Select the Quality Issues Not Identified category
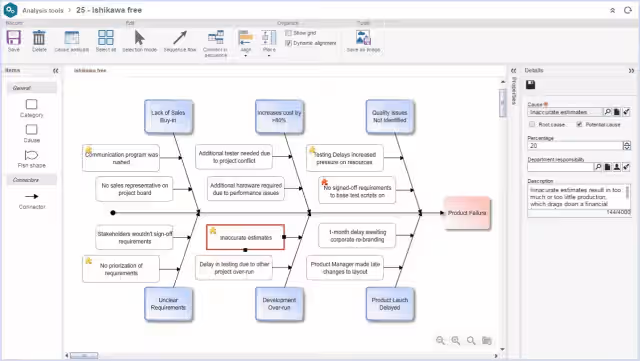This screenshot has width=640, height=361. 390,116
